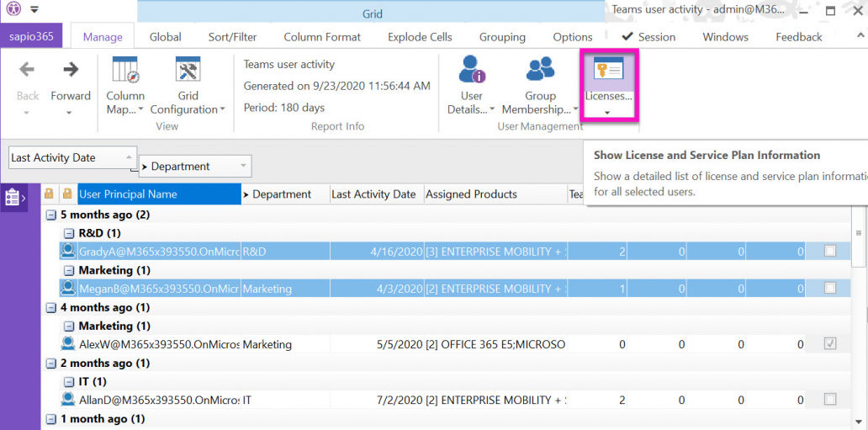Open the quick access customize arrow in title bar
Image resolution: width=868 pixels, height=430 pixels.
[34, 9]
